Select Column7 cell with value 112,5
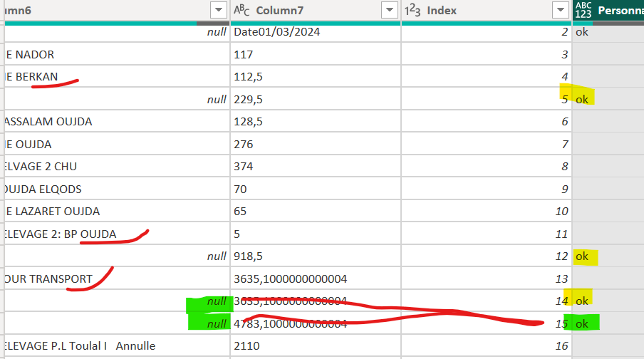The width and height of the screenshot is (644, 359). point(316,76)
